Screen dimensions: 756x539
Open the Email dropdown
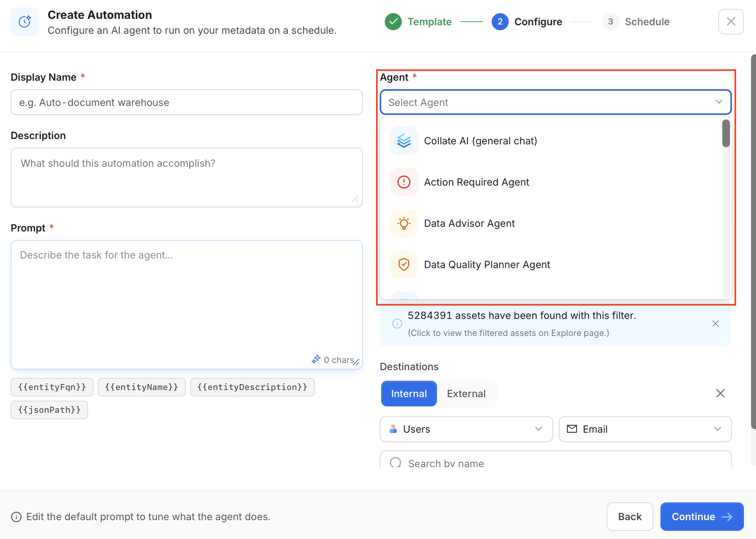click(645, 429)
